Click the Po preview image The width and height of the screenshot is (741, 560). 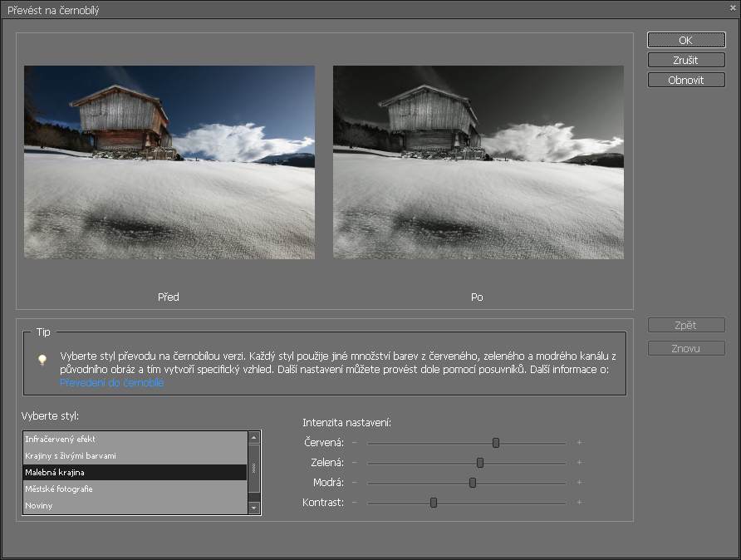pos(478,162)
